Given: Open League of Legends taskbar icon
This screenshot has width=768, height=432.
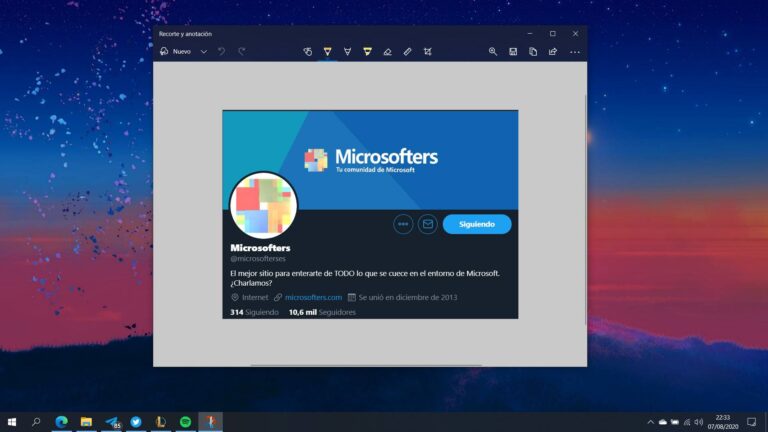Looking at the screenshot, I should point(161,422).
